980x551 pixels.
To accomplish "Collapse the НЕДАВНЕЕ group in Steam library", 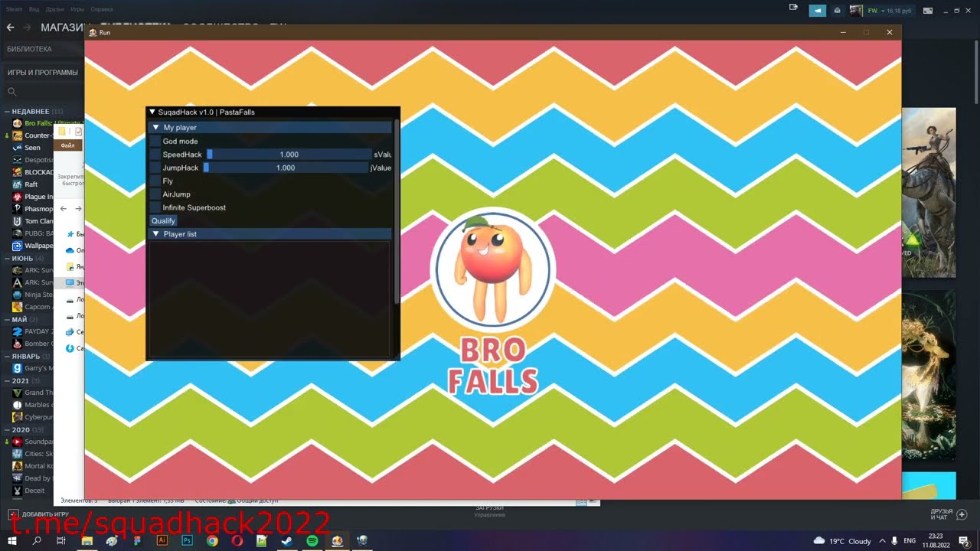I will coord(8,112).
